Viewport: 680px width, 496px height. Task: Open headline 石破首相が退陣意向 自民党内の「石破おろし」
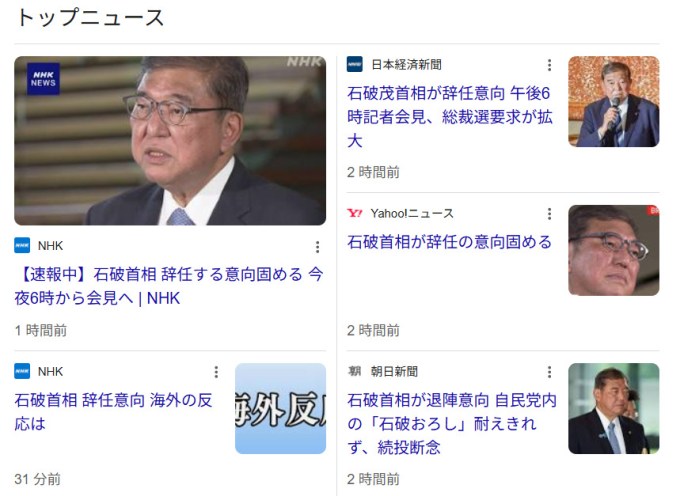click(452, 424)
